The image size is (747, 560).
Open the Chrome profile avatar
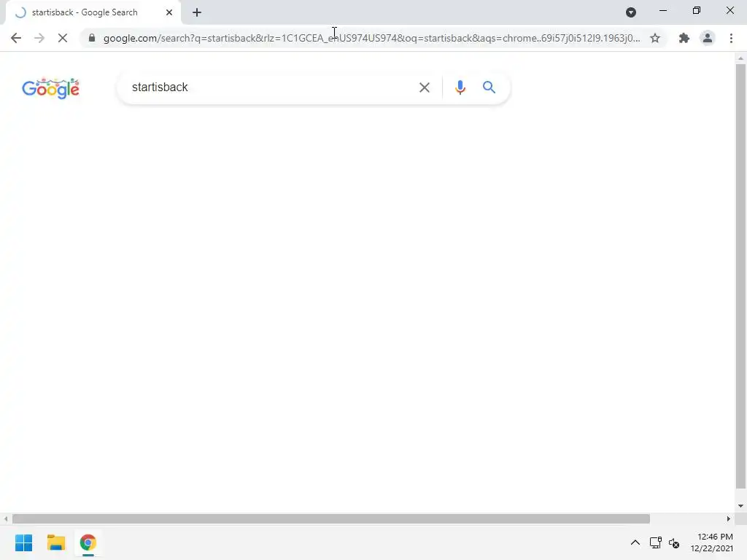click(x=708, y=38)
